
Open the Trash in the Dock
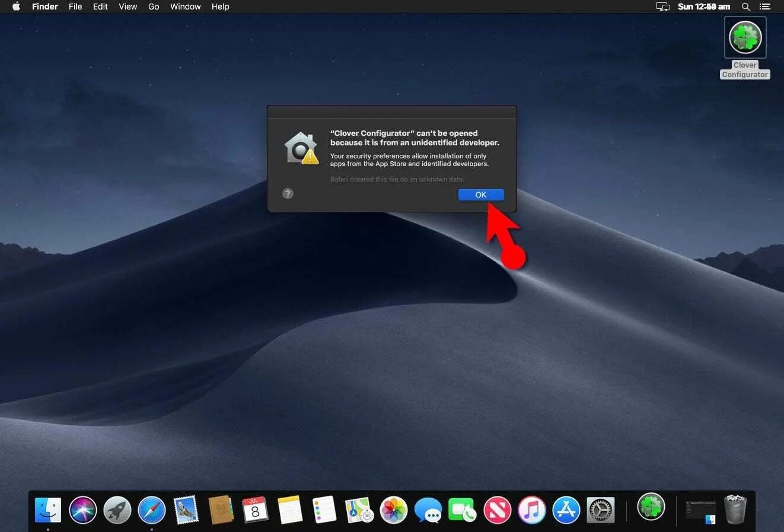click(x=735, y=509)
